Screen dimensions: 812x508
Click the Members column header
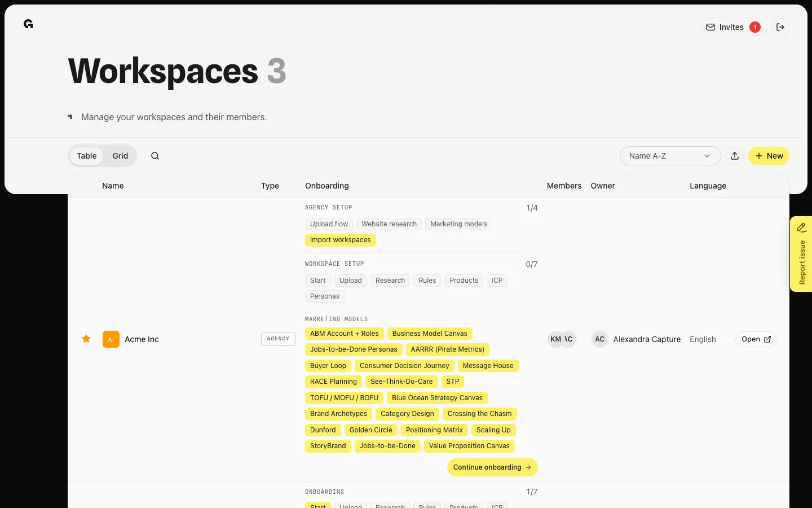click(x=564, y=186)
